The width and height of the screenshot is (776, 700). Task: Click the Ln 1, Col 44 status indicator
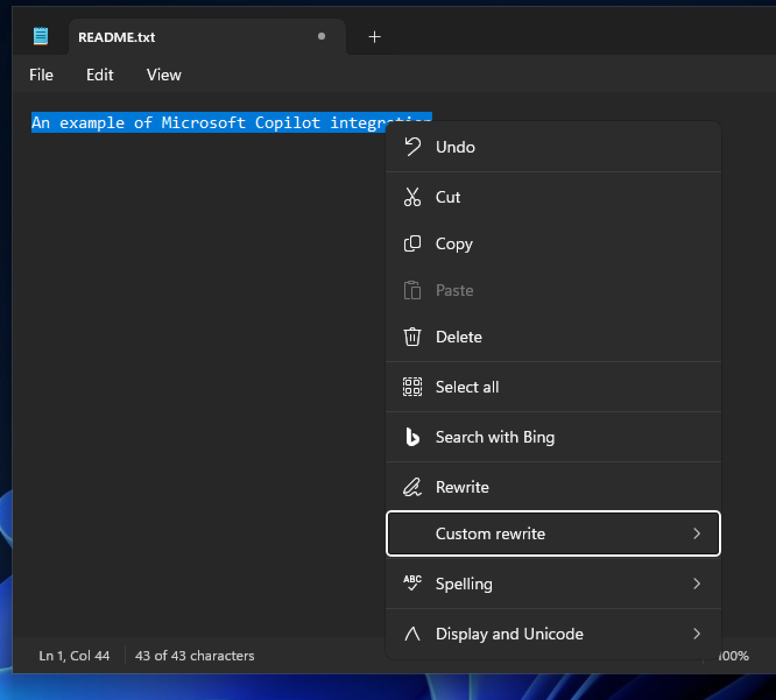(74, 656)
